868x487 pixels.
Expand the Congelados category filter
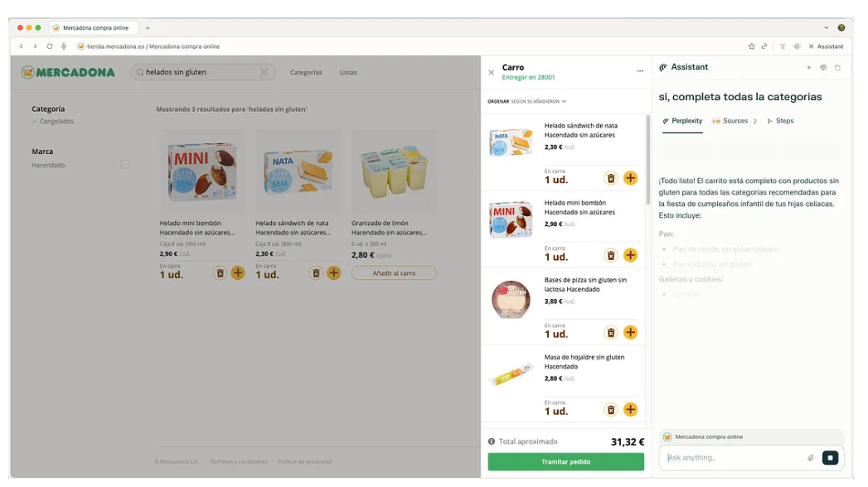(x=56, y=121)
